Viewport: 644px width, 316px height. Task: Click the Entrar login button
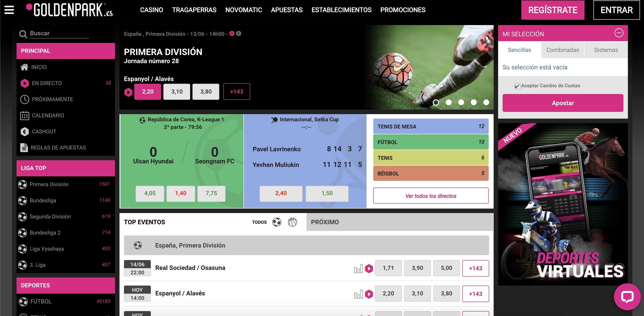pos(616,10)
